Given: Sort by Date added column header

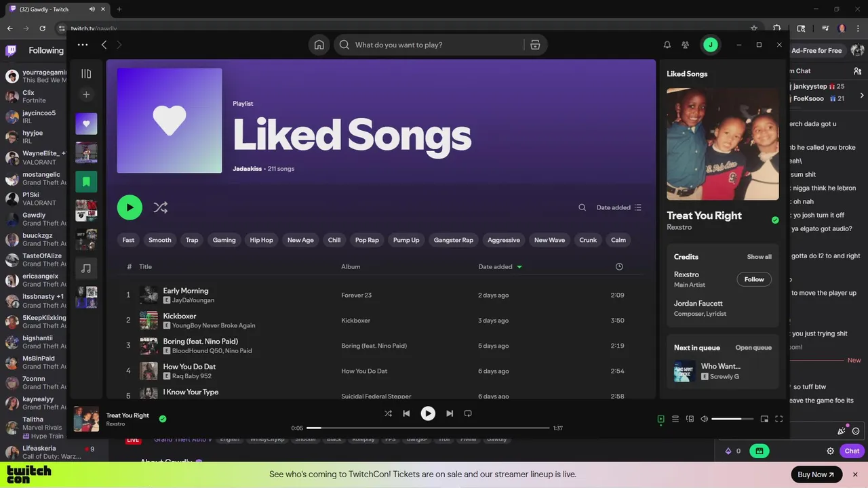Looking at the screenshot, I should click(x=500, y=267).
